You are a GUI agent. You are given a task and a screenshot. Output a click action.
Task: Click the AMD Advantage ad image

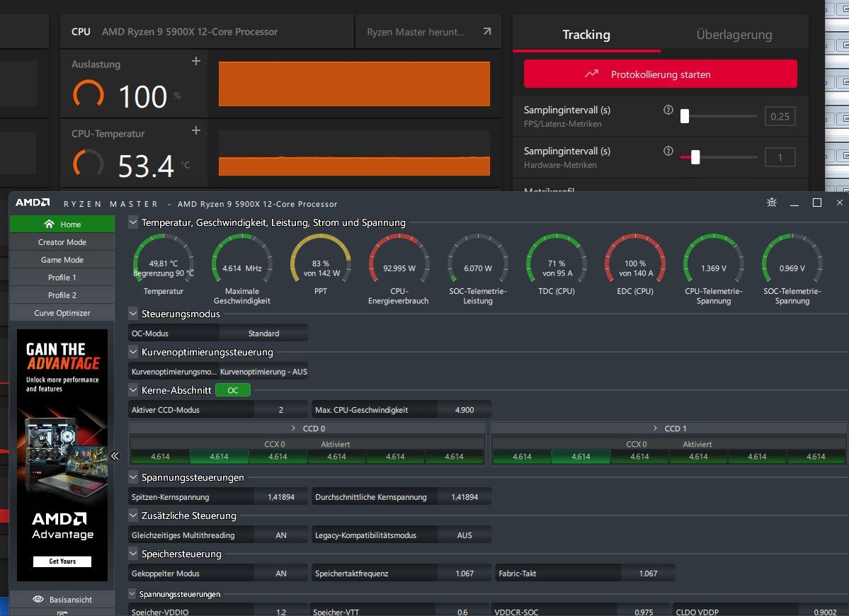pyautogui.click(x=62, y=455)
